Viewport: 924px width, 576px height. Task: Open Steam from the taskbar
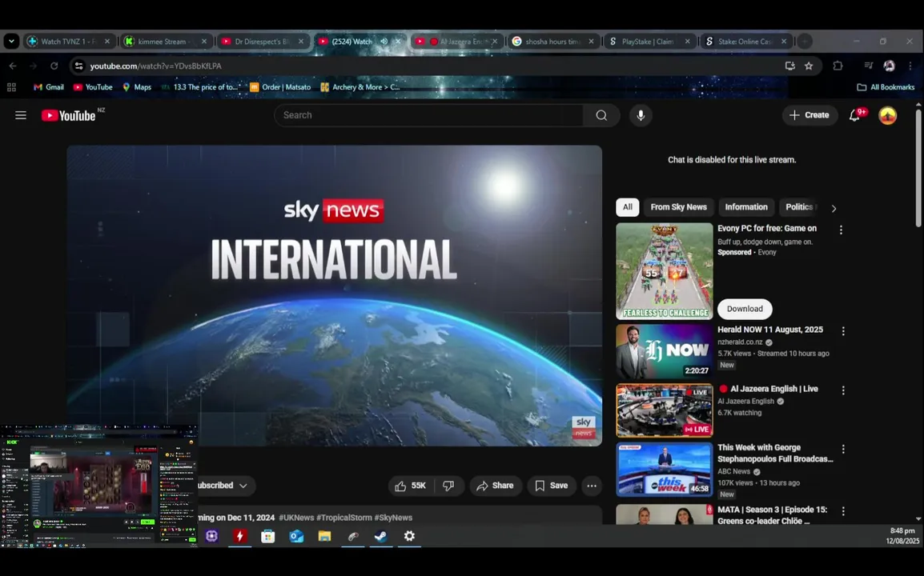pyautogui.click(x=380, y=536)
